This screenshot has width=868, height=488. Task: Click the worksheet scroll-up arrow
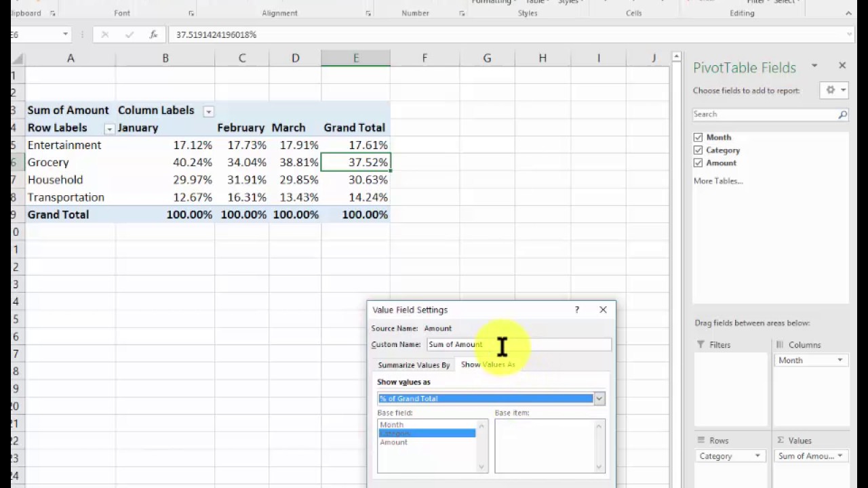(x=676, y=56)
